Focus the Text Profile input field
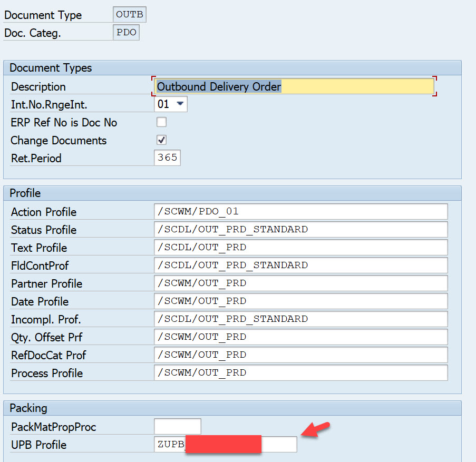This screenshot has width=476, height=462. (300, 248)
